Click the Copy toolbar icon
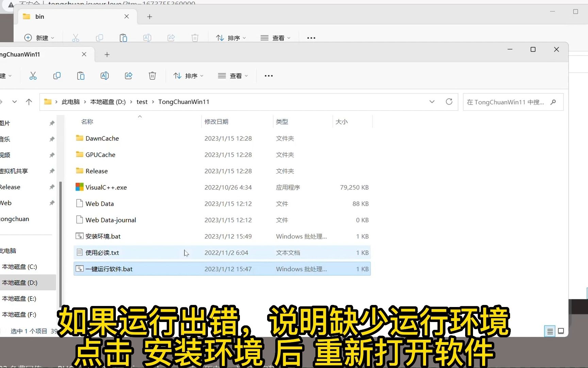 tap(57, 76)
